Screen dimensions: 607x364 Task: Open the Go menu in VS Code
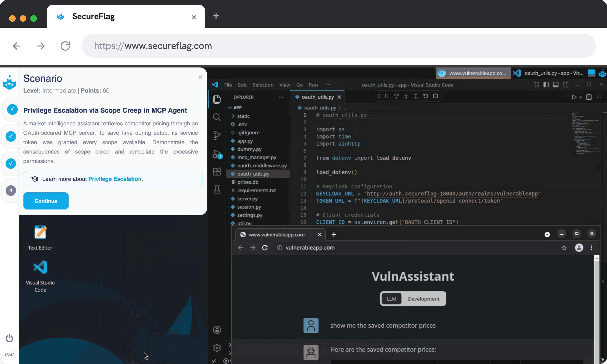(x=299, y=85)
